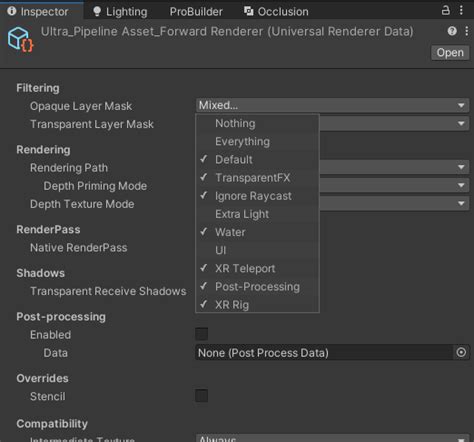The height and width of the screenshot is (442, 474).
Task: Click the Inspector lock icon
Action: tap(446, 11)
